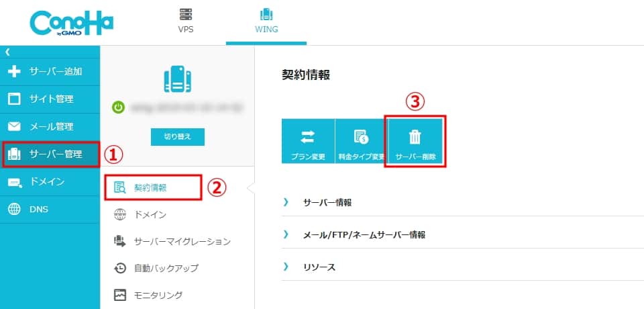Click the 自動バックアップ clock icon
The image size is (644, 309).
(120, 268)
